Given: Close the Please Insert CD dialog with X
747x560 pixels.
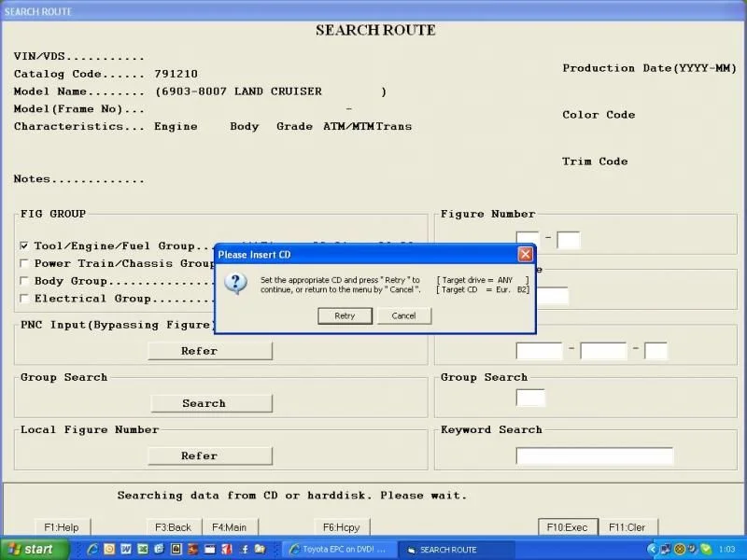Looking at the screenshot, I should (525, 254).
